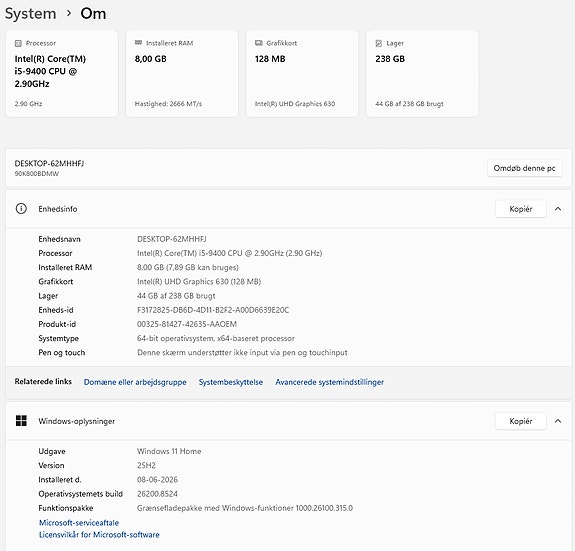Click Omdøb denne pc button
Screen dimensions: 575x551
(524, 168)
